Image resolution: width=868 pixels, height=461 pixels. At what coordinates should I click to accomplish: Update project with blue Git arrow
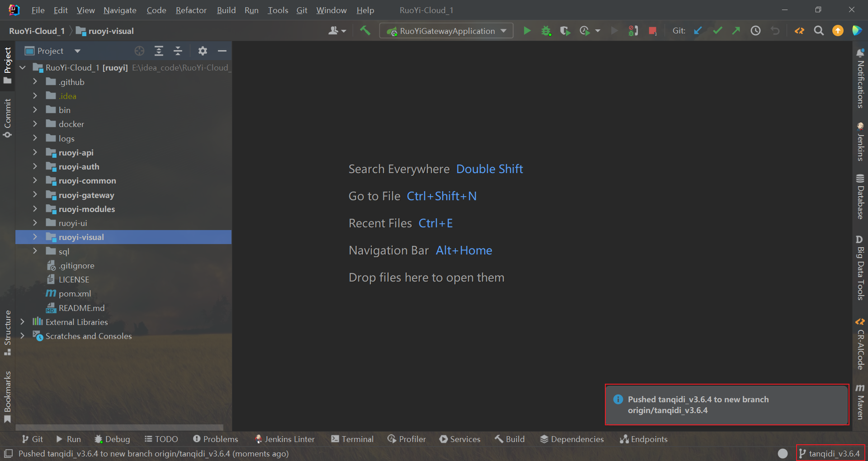(698, 31)
